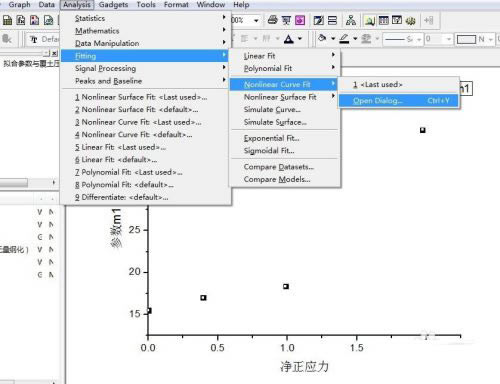Image resolution: width=500 pixels, height=384 pixels.
Task: Click the pink slide show toolbar icon
Action: (x=300, y=20)
